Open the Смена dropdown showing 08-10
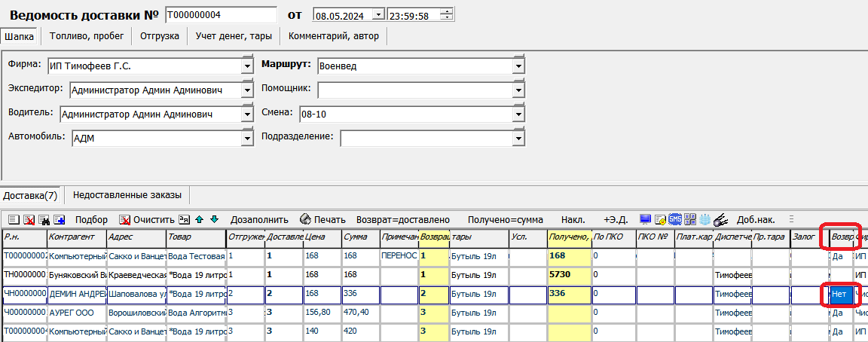Image resolution: width=868 pixels, height=342 pixels. coord(518,114)
